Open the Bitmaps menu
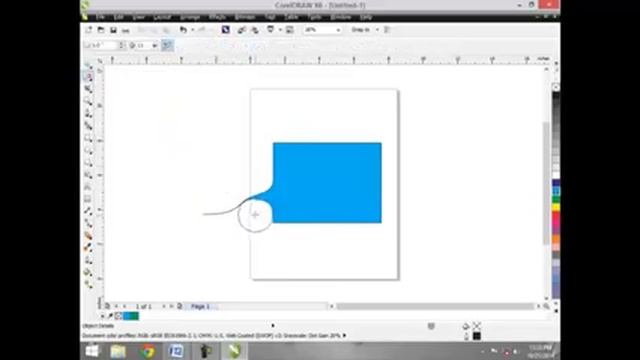This screenshot has height=360, width=640. pos(245,17)
